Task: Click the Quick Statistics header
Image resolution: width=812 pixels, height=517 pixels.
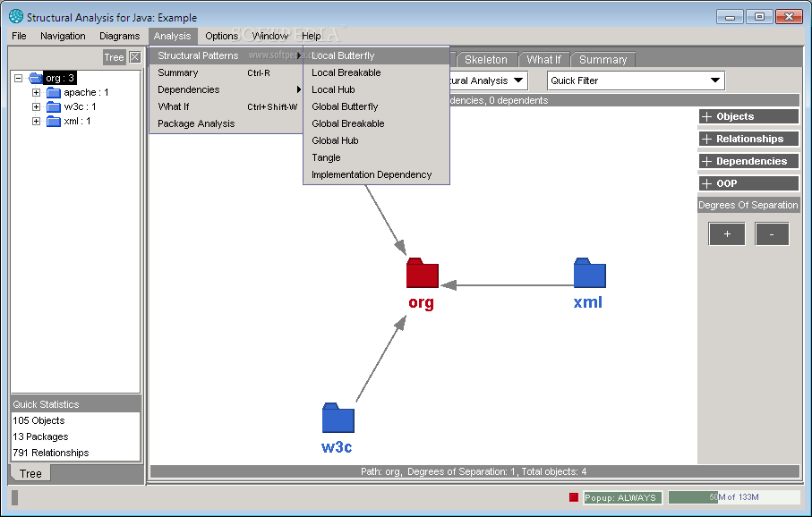Action: (x=75, y=404)
